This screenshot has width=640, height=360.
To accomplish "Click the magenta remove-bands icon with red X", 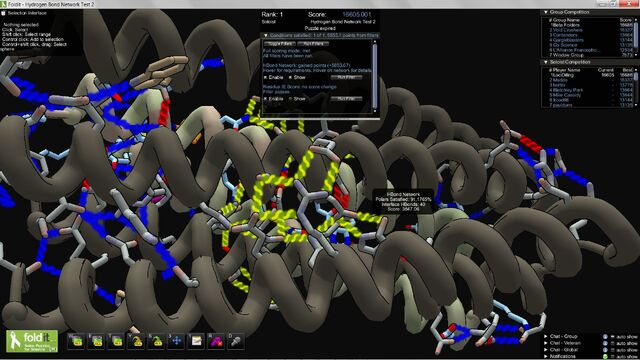I will click(216, 341).
